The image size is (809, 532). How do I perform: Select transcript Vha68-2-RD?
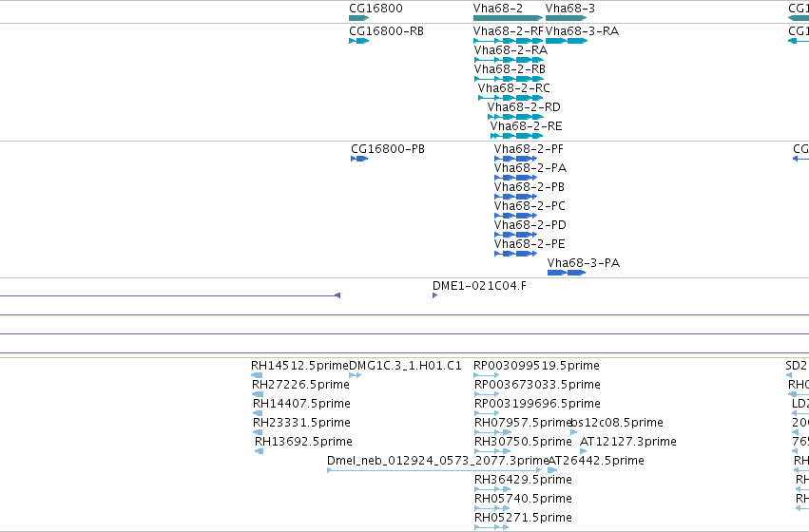(x=515, y=117)
